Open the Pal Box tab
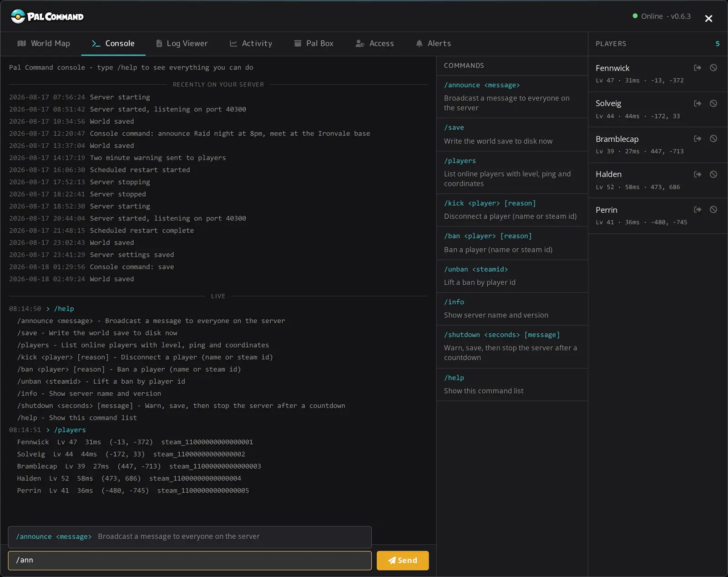This screenshot has width=728, height=577. click(313, 44)
